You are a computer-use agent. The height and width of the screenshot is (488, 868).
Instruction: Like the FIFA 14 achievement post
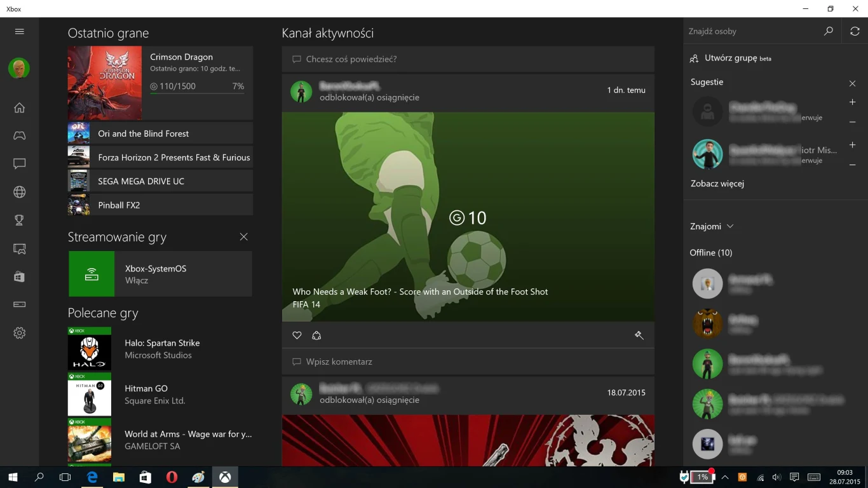click(297, 335)
